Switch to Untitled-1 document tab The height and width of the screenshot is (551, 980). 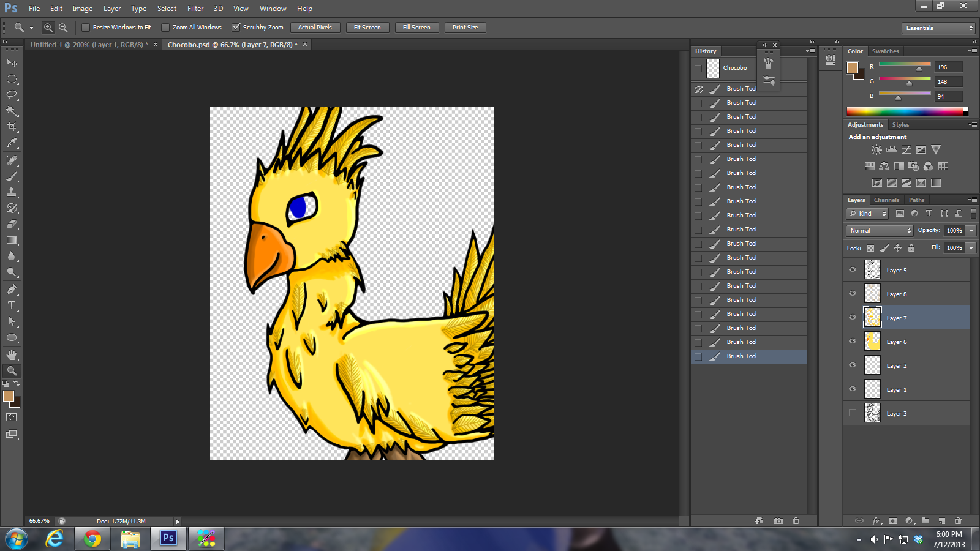(x=89, y=45)
